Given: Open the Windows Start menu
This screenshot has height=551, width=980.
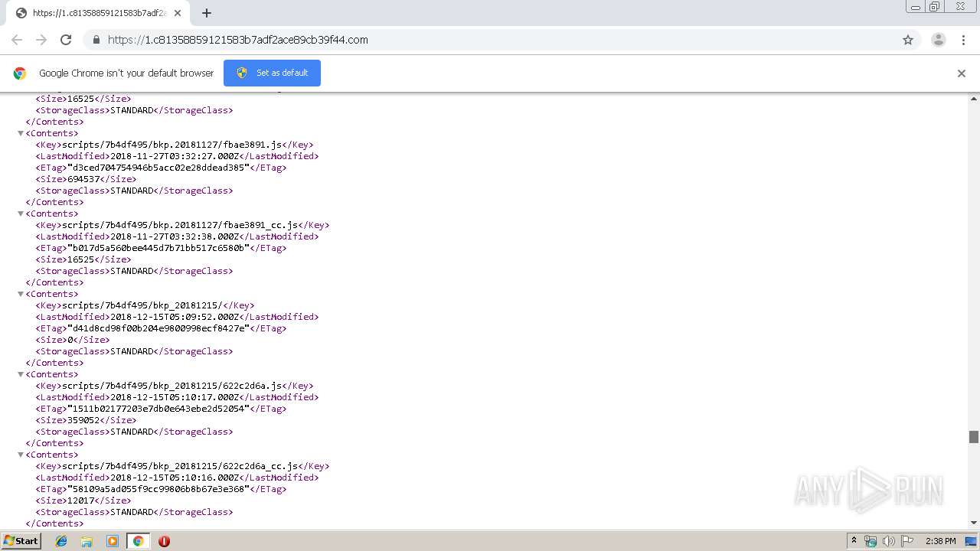Looking at the screenshot, I should 21,541.
